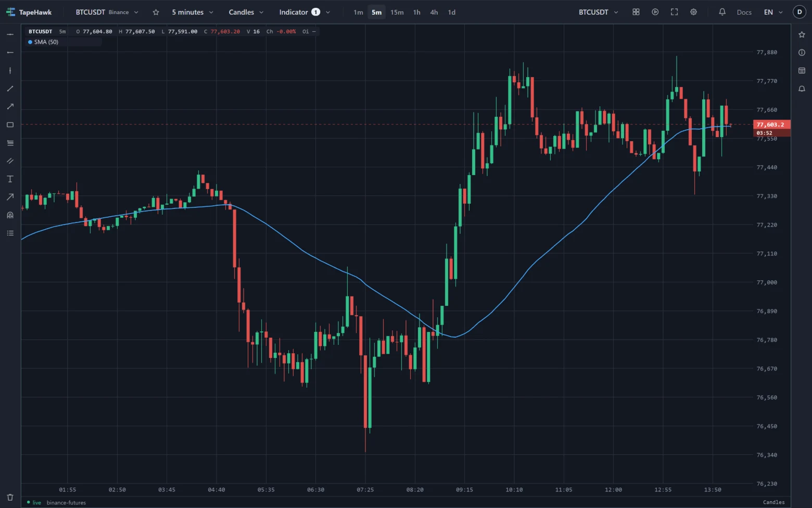Open the BTCUSDT Binance symbol selector
812x508 pixels.
[x=107, y=12]
